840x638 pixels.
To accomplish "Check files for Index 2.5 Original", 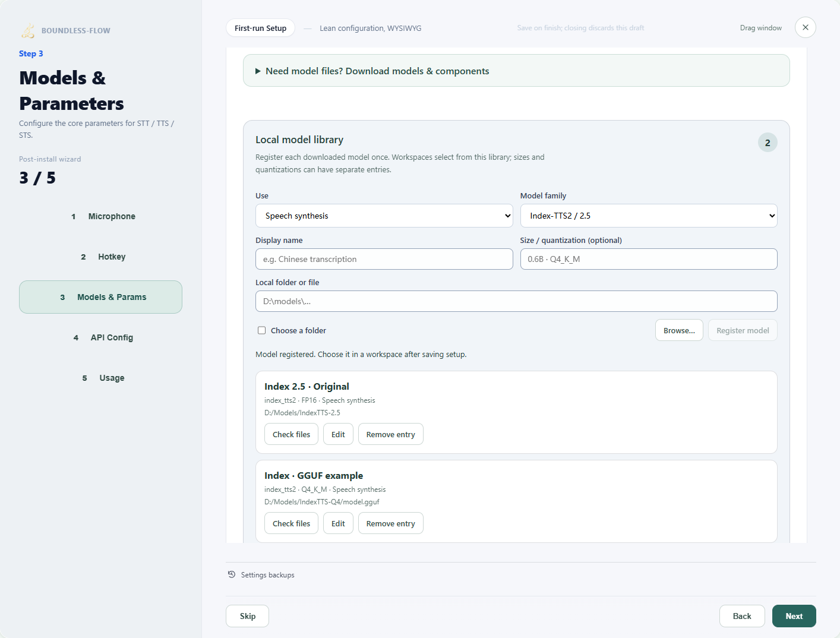I will (x=291, y=434).
